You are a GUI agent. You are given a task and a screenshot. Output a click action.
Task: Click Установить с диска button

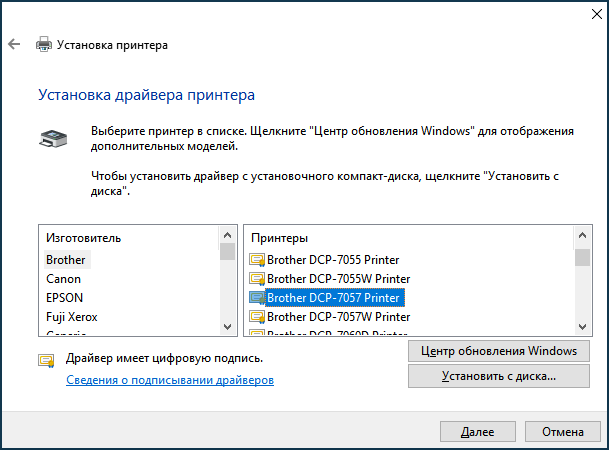coord(499,376)
